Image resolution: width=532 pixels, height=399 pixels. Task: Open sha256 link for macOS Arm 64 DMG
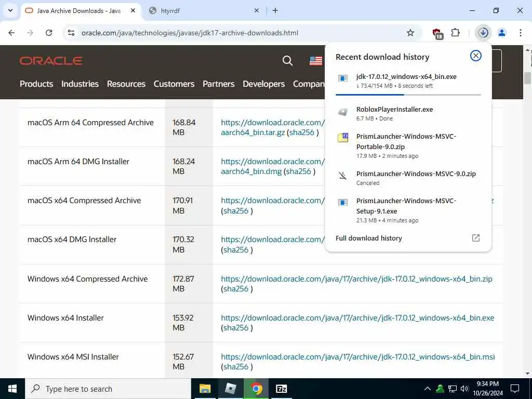click(x=299, y=171)
